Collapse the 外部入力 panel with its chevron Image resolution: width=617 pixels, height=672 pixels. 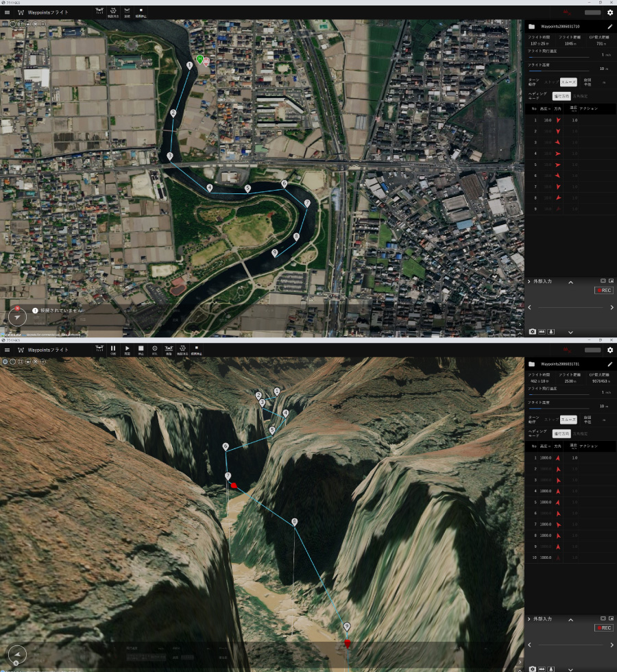[x=570, y=283]
